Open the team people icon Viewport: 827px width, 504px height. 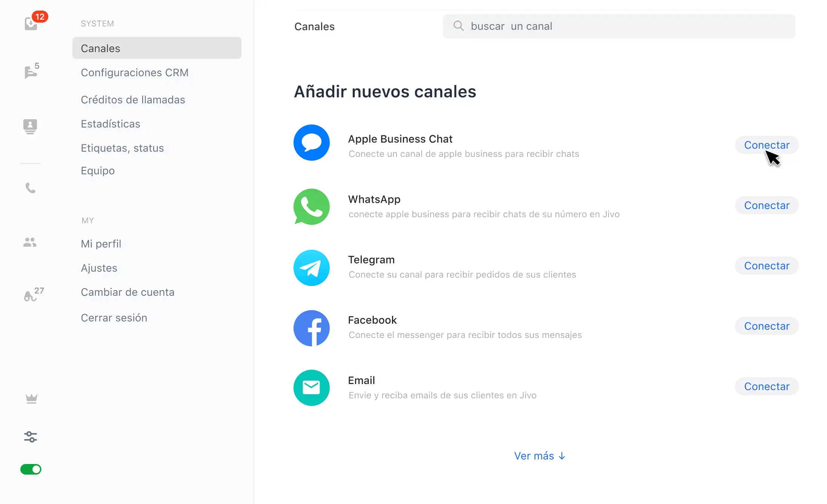30,242
